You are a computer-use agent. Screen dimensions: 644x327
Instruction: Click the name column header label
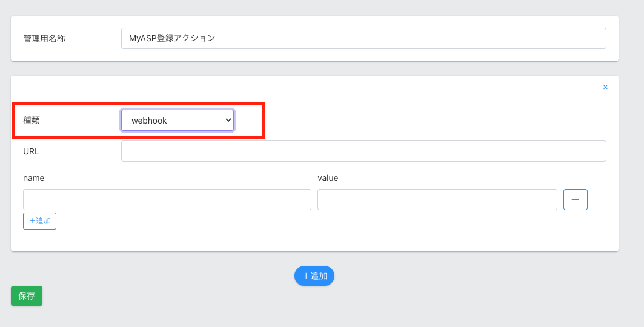33,178
